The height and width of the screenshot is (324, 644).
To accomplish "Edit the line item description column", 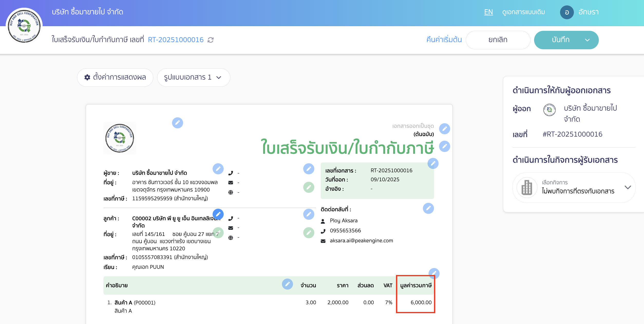I will click(287, 284).
